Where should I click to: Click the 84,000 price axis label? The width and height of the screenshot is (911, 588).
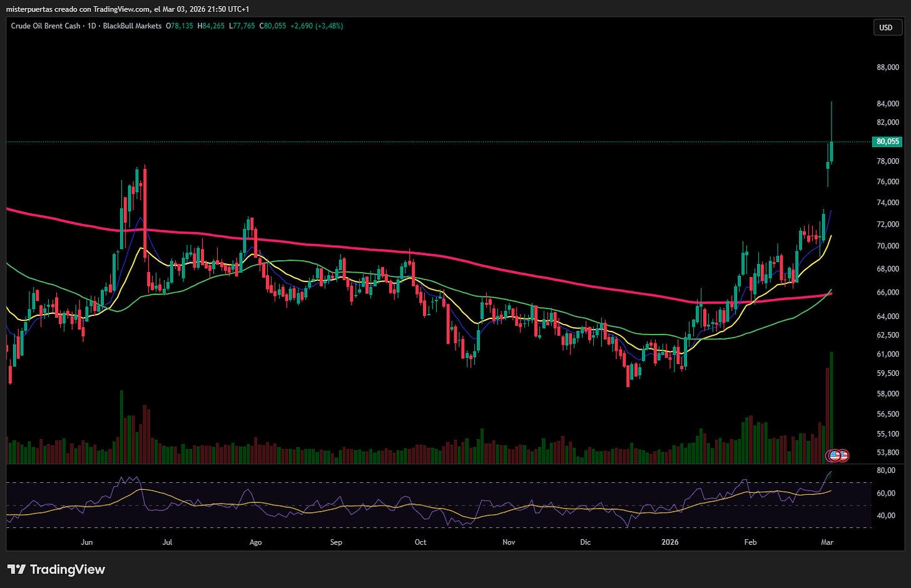tap(888, 103)
